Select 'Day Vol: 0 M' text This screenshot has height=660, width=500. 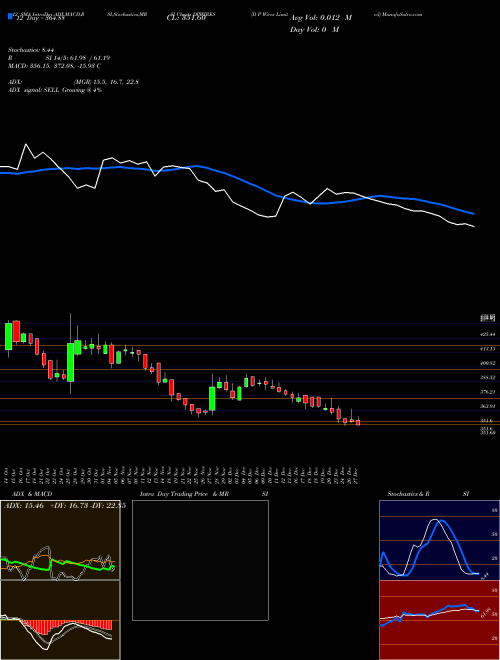pyautogui.click(x=314, y=30)
